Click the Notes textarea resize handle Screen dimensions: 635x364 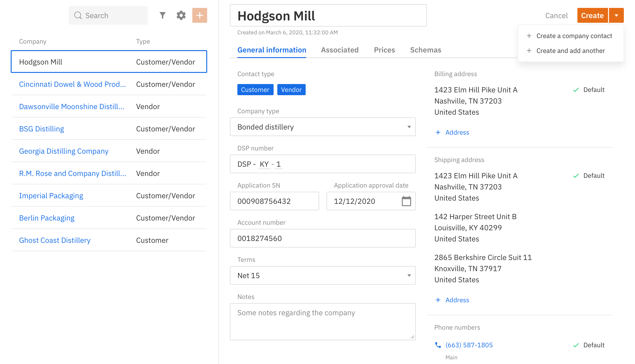tap(412, 337)
